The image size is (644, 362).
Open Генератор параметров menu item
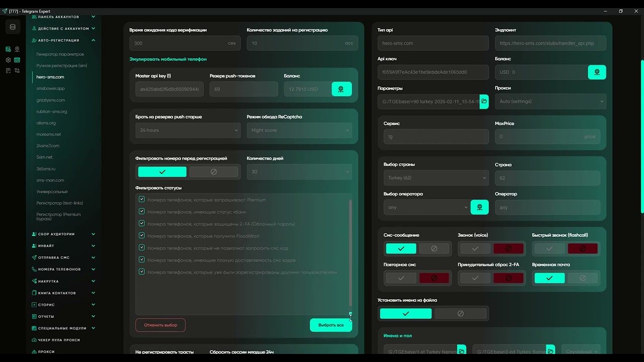[60, 54]
